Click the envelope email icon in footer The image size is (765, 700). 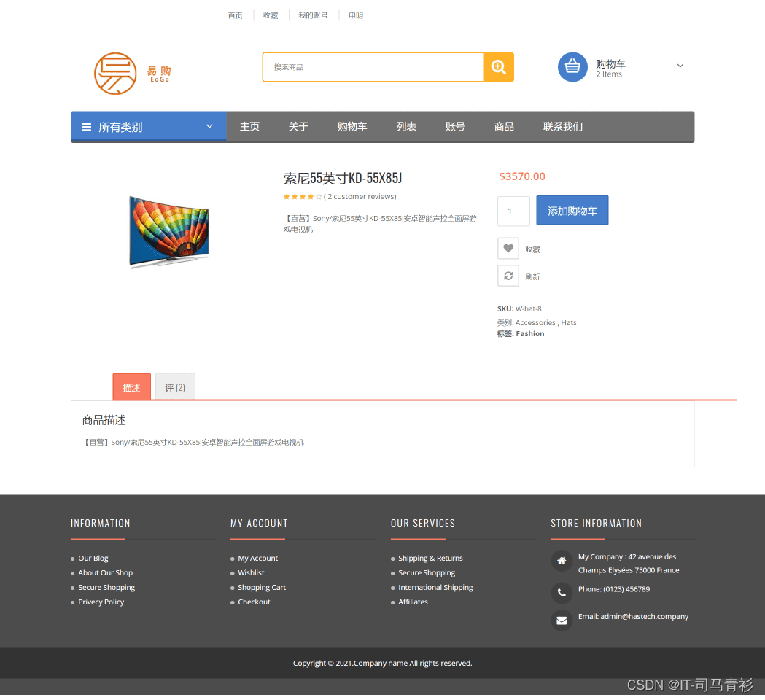coord(562,621)
